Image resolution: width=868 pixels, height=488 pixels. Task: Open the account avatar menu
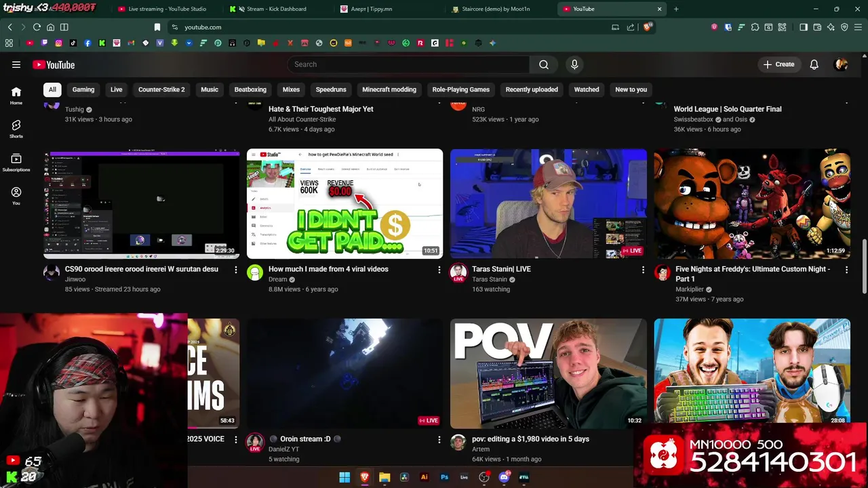(x=842, y=64)
